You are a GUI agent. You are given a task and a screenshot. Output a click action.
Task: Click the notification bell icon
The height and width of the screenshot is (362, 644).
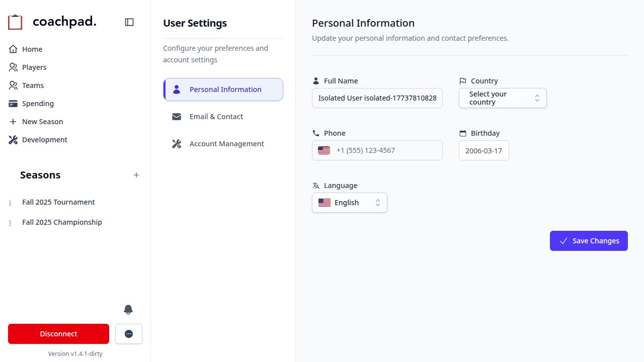coord(128,310)
